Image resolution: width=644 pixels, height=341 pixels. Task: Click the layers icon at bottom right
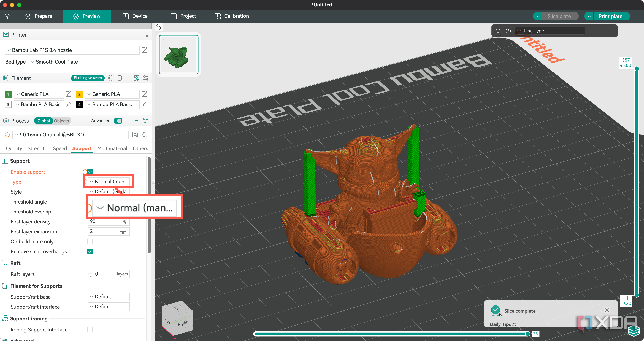634,331
